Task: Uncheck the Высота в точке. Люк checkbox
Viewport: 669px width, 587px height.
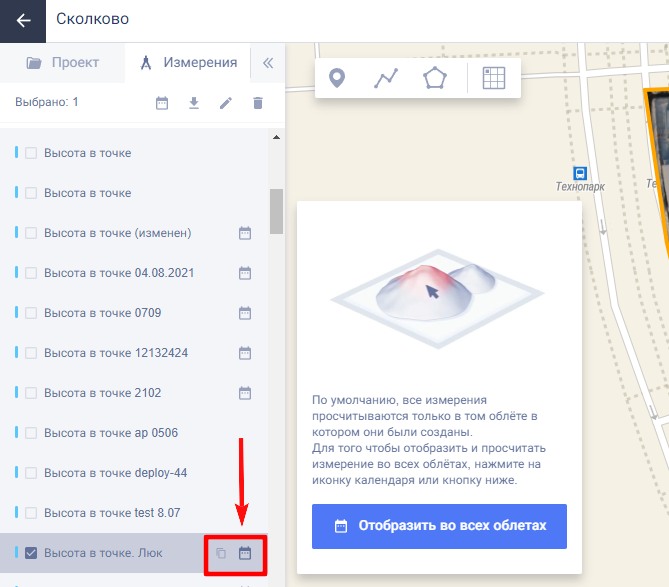Action: click(31, 553)
